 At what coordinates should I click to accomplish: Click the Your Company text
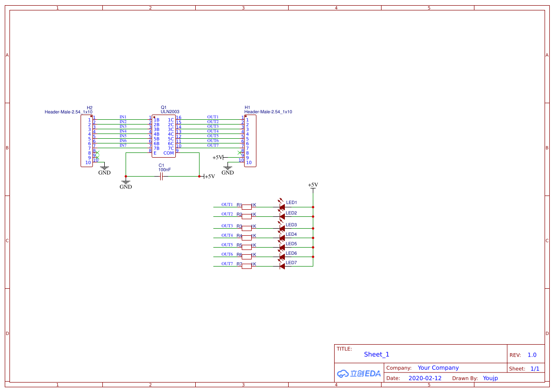[438, 368]
